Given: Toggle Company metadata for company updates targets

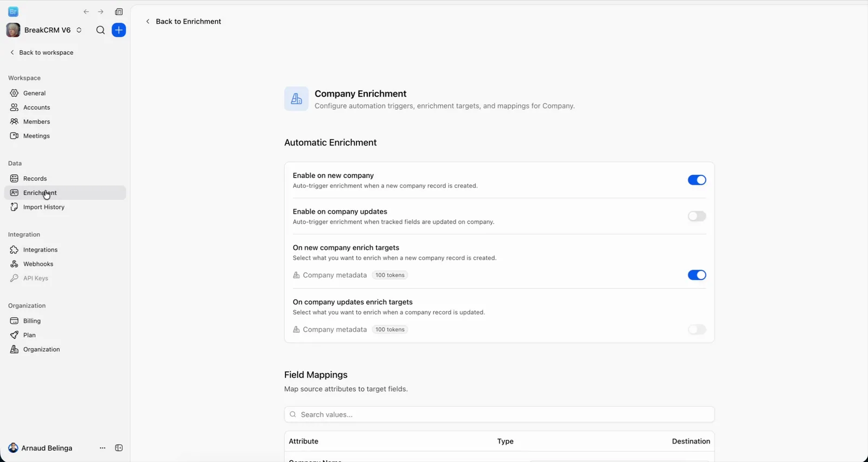Looking at the screenshot, I should [x=697, y=330].
